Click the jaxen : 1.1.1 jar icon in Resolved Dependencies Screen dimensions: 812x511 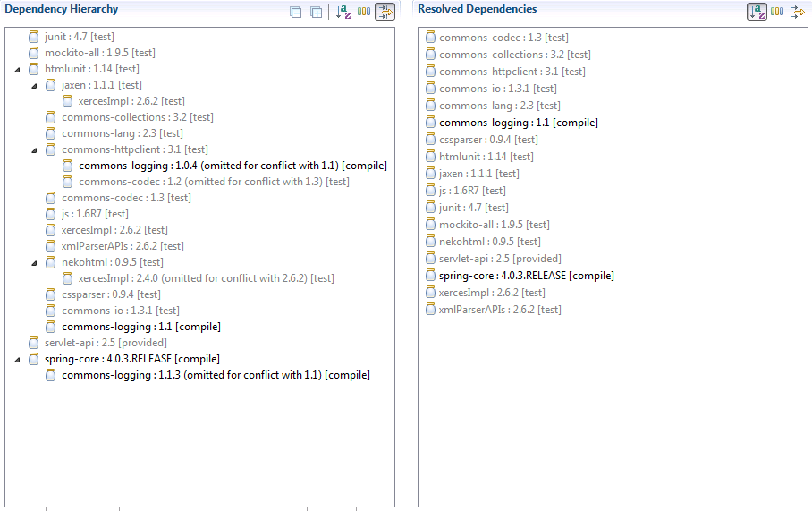tap(430, 174)
